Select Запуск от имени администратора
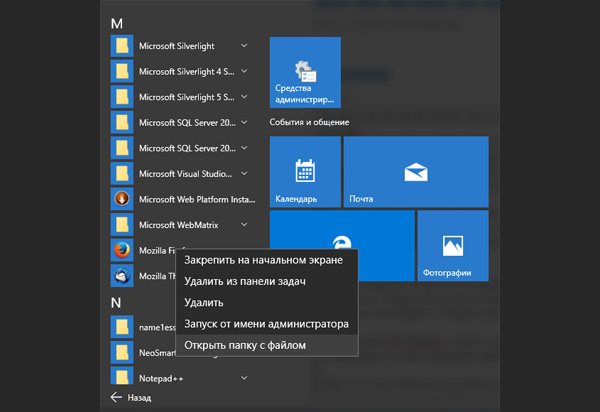The image size is (600, 412). pyautogui.click(x=266, y=324)
